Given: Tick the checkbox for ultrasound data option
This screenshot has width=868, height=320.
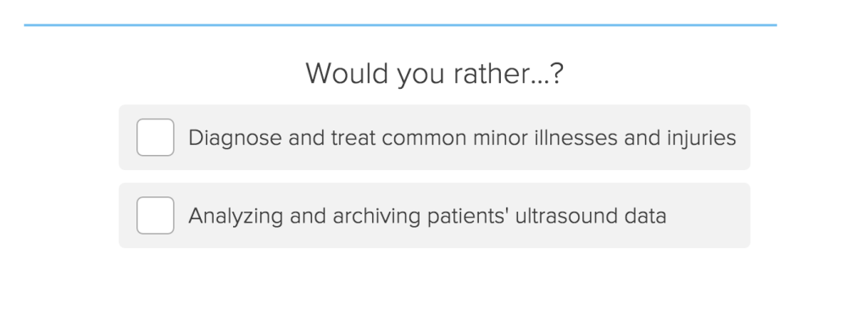Looking at the screenshot, I should click(156, 215).
